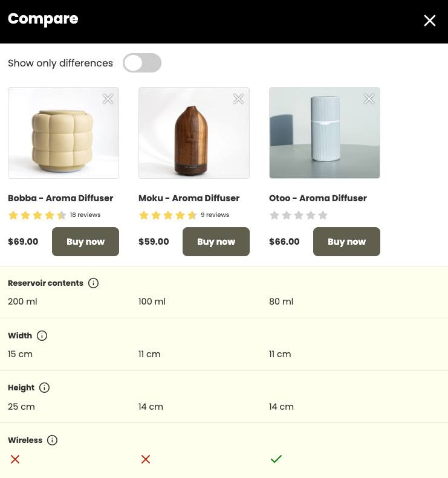Screen dimensions: 448x478
Task: Remove Otoo diffuser from comparison
Action: point(369,99)
